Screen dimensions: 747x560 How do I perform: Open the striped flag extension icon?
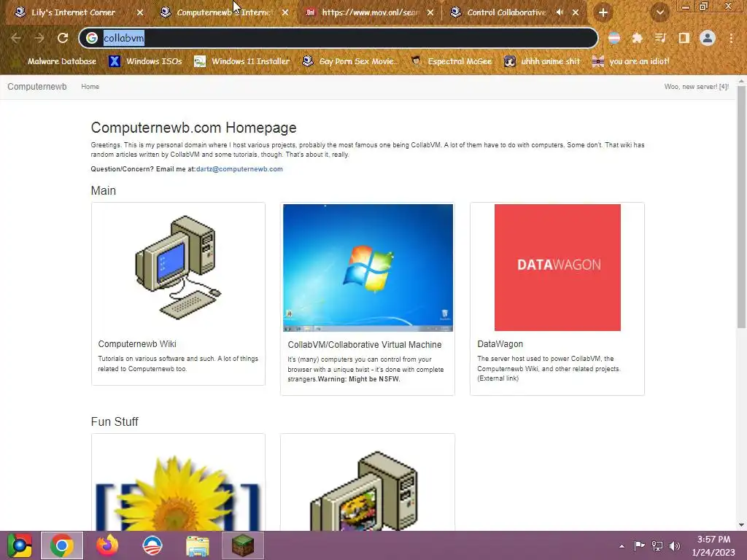[x=614, y=38]
